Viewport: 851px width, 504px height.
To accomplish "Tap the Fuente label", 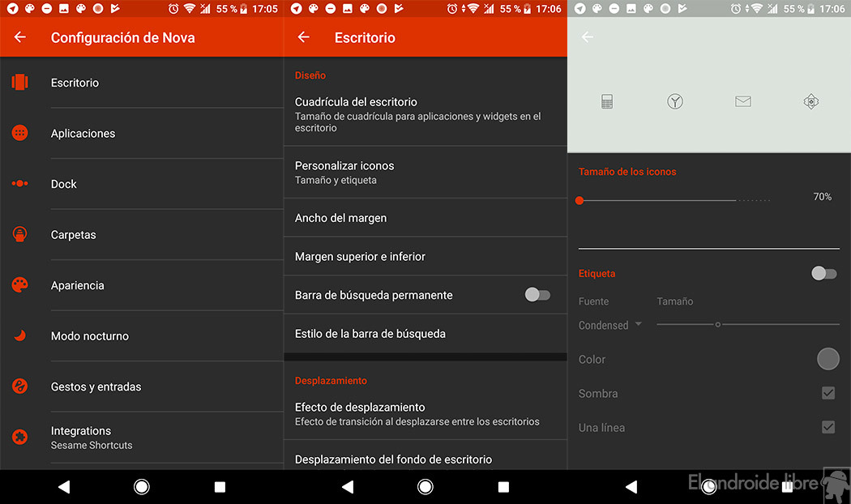I will coord(593,301).
